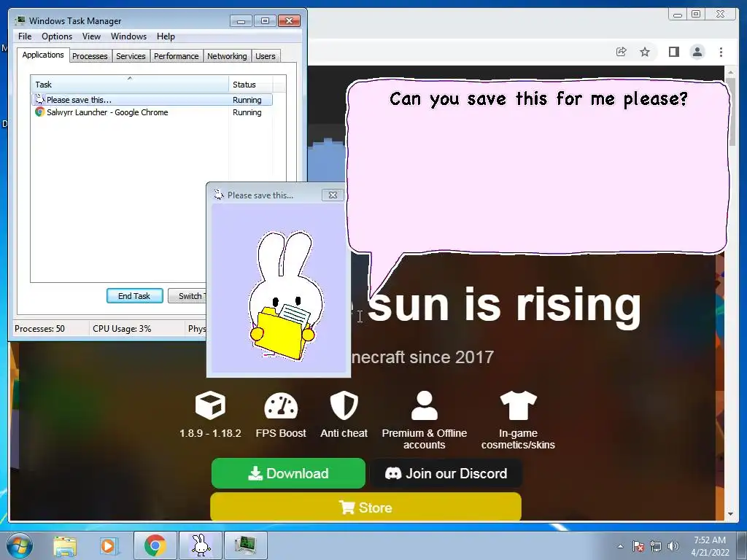Click the In-game cosmetics shirt icon
This screenshot has height=560, width=747.
[519, 405]
